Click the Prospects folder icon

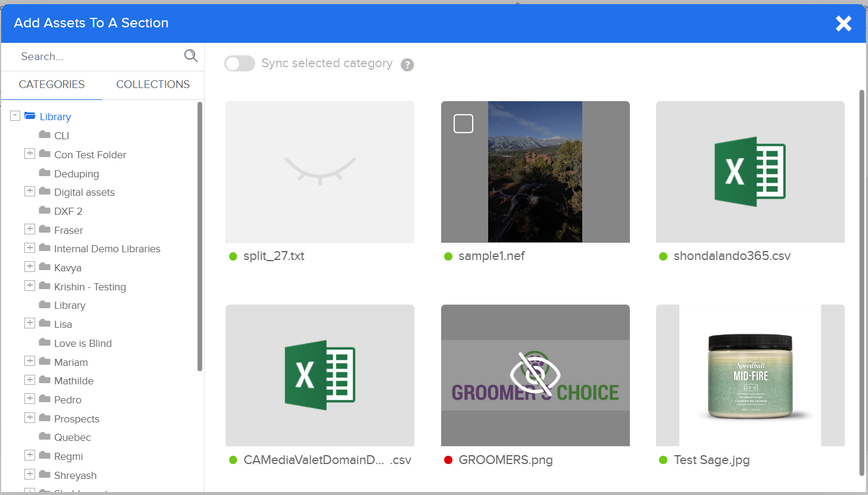[x=45, y=418]
